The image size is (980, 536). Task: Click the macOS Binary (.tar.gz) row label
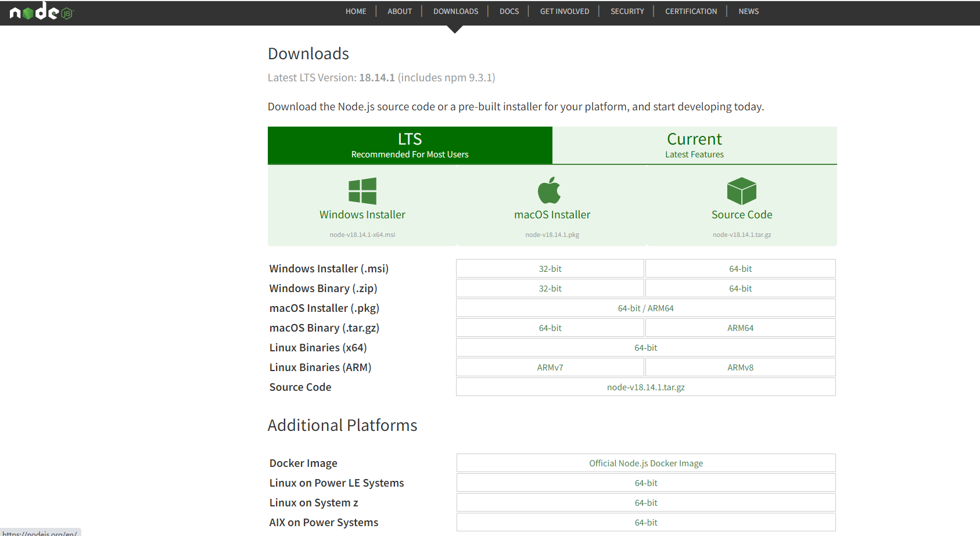pyautogui.click(x=324, y=328)
